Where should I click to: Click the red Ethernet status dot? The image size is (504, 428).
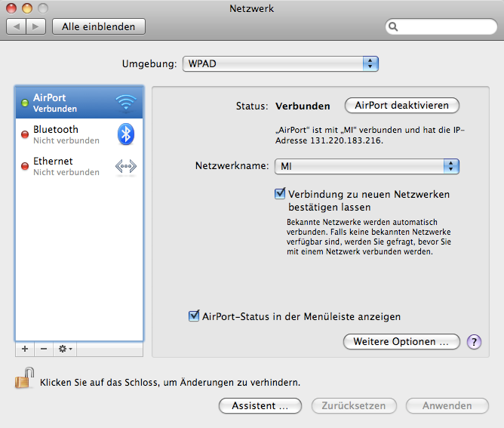point(25,166)
